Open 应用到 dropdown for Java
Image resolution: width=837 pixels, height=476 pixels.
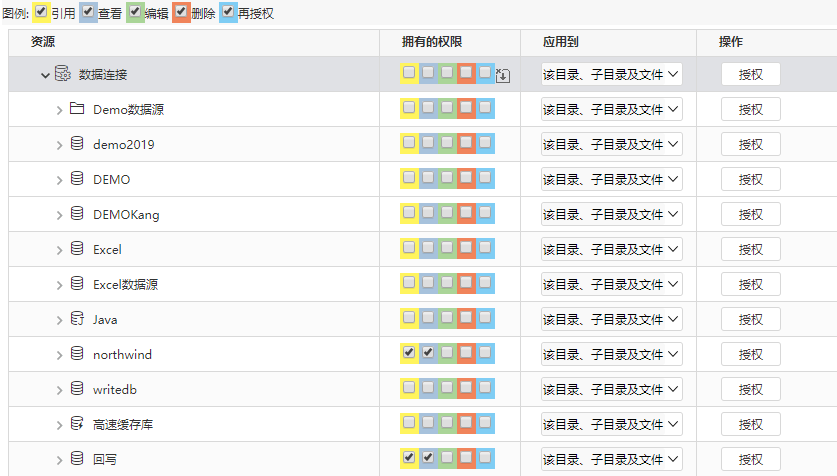click(x=612, y=319)
